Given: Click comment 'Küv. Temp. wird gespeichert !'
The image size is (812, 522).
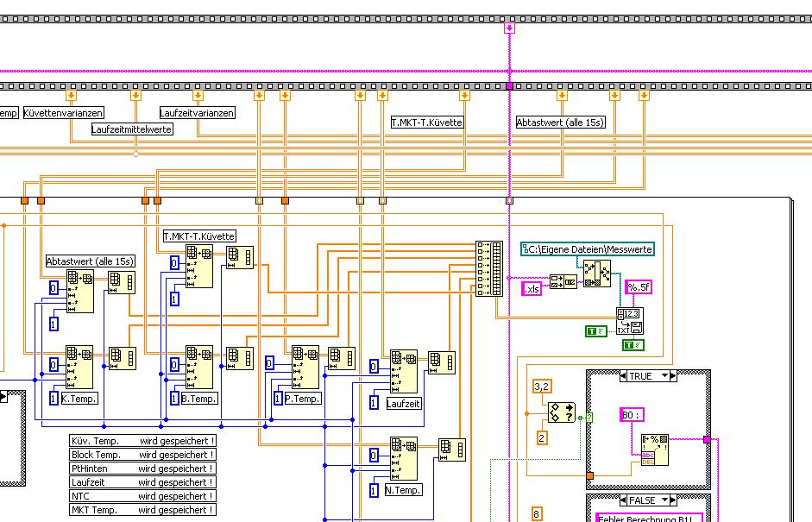Looking at the screenshot, I should point(143,441).
